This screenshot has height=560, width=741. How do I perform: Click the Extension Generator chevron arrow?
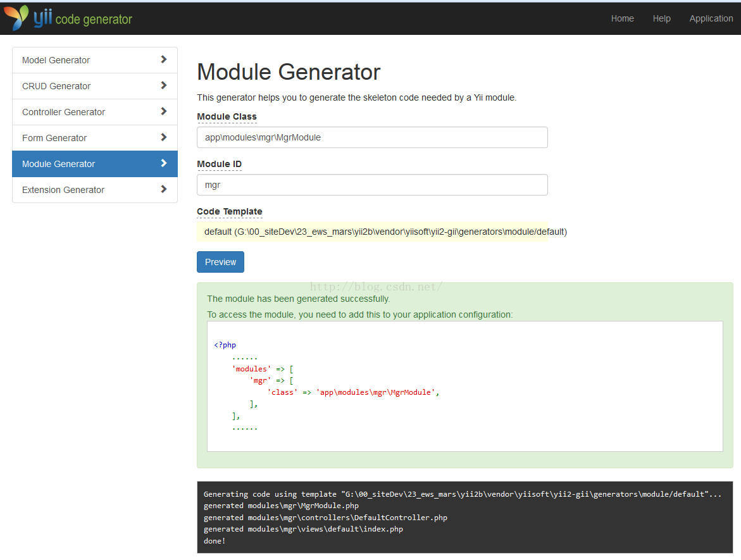point(163,189)
